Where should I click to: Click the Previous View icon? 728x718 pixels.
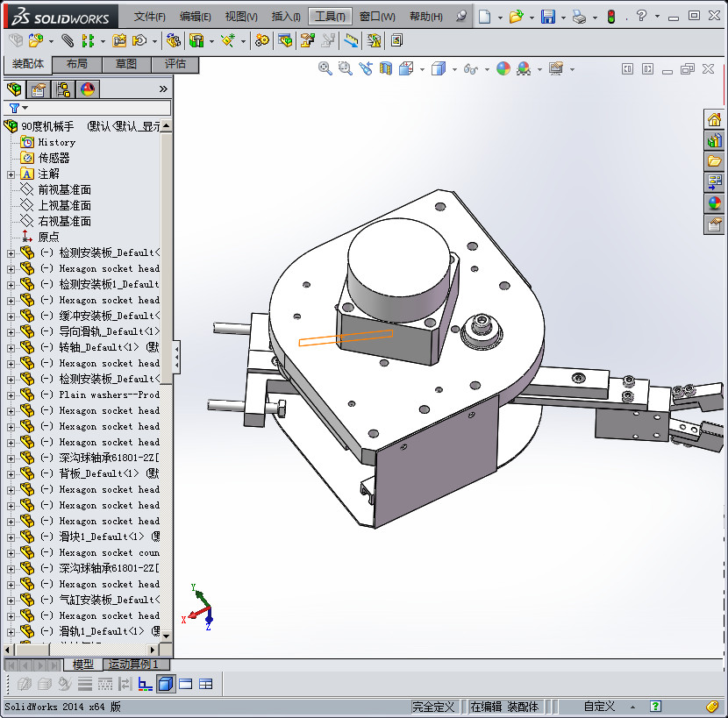[366, 68]
